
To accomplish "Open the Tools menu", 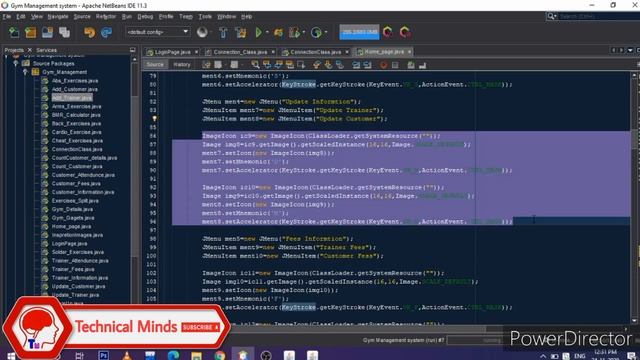I will pos(205,16).
